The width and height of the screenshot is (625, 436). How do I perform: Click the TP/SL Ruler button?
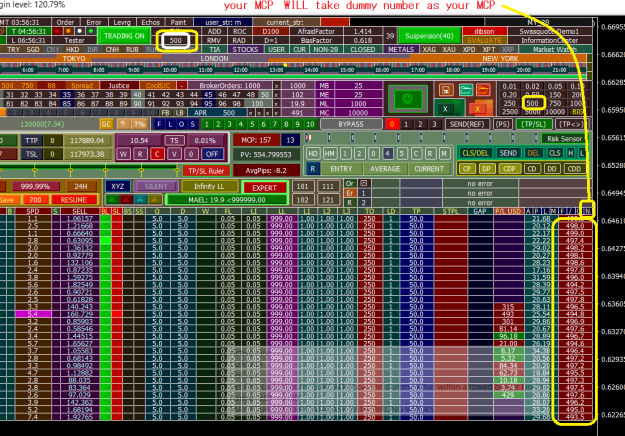tap(206, 171)
